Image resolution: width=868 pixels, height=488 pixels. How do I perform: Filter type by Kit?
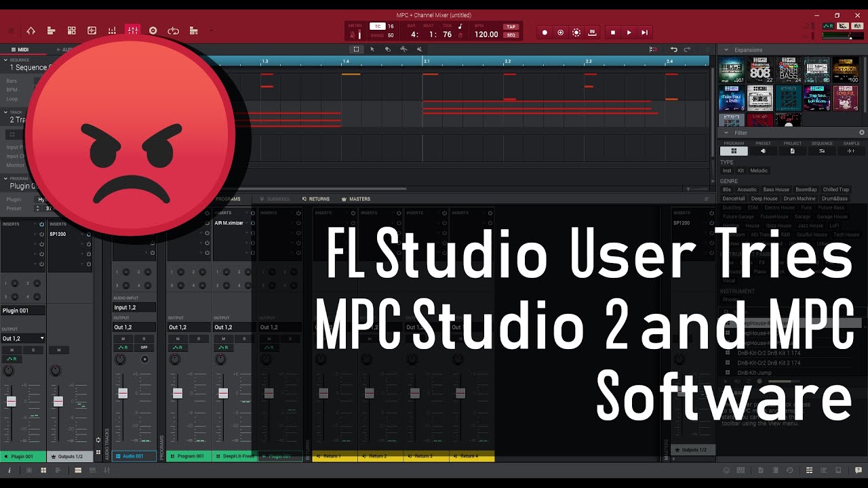click(x=741, y=171)
